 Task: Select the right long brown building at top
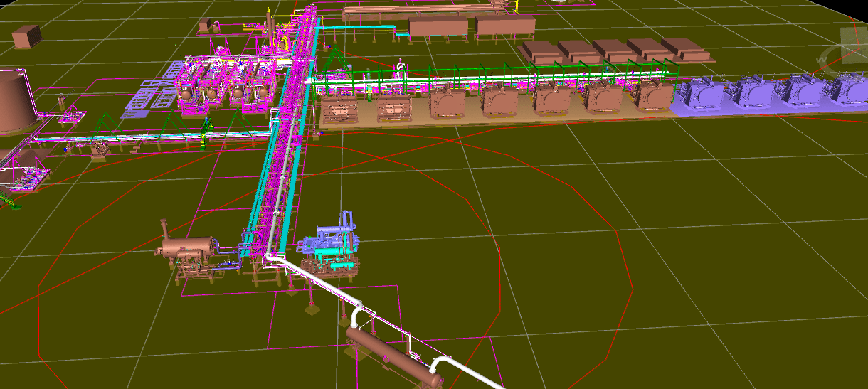[504, 26]
